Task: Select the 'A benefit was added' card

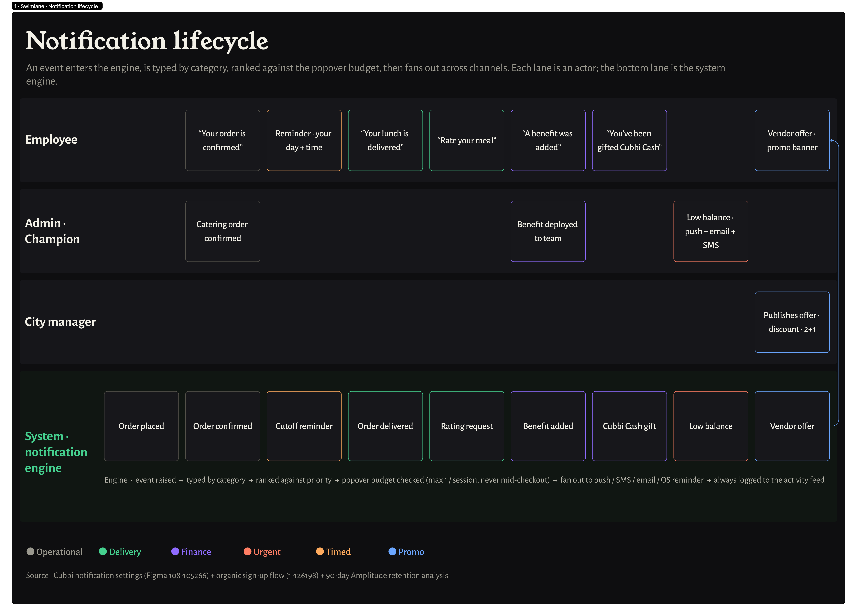Action: click(548, 141)
